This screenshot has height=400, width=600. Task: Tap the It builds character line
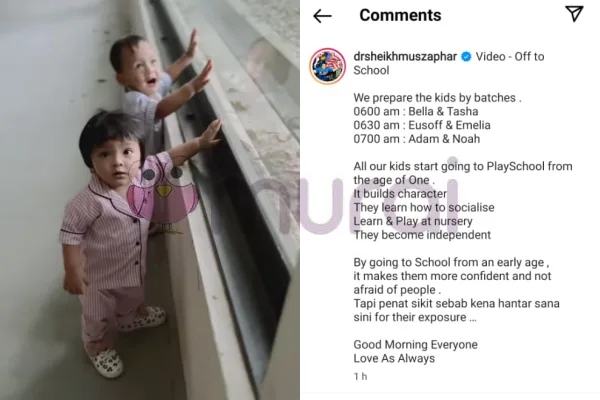[400, 194]
